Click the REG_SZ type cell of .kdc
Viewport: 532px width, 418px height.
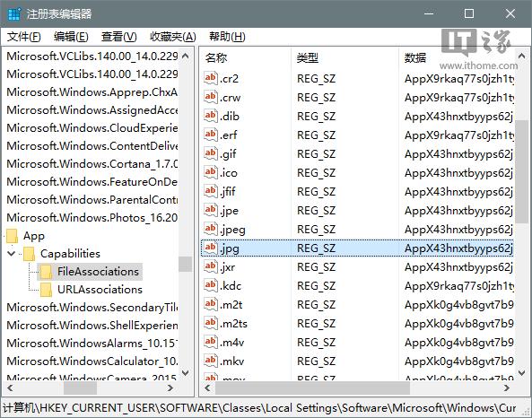[316, 286]
